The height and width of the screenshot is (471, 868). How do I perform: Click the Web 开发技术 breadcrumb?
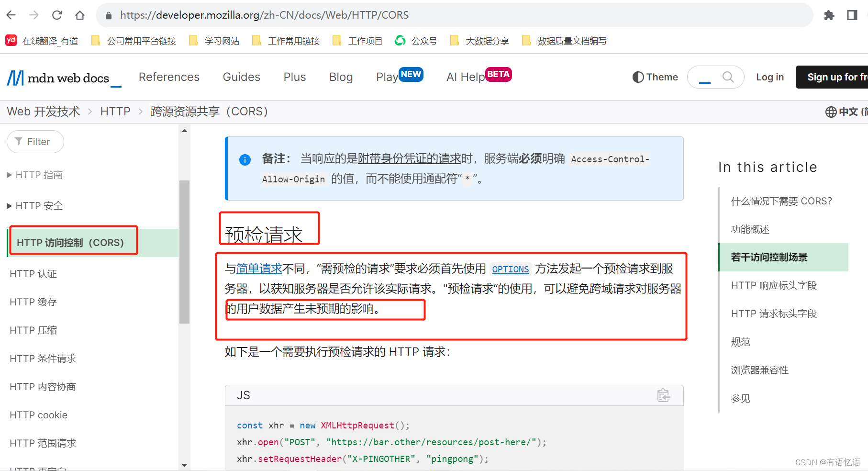coord(44,112)
